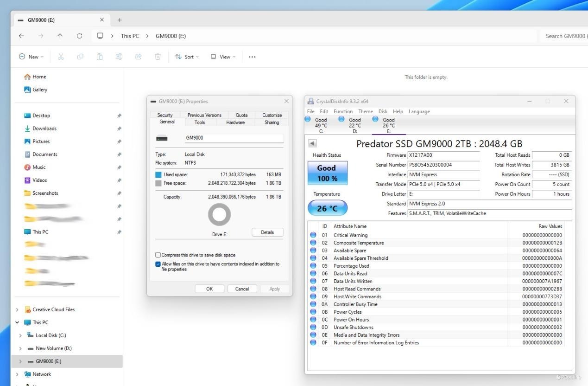Screen dimensions: 588x386
Task: Open the View dropdown menu
Action: (223, 57)
